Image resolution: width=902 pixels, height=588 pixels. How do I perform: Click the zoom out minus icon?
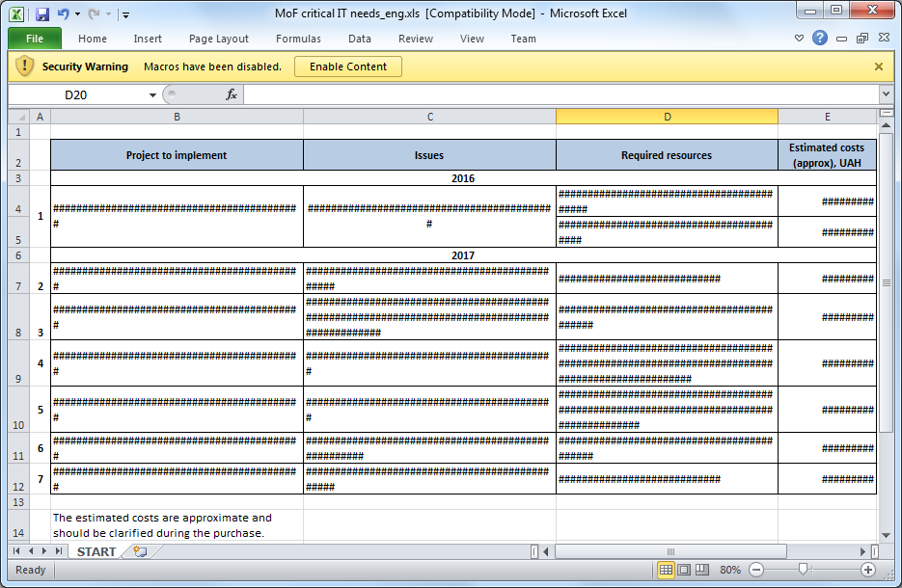point(755,570)
